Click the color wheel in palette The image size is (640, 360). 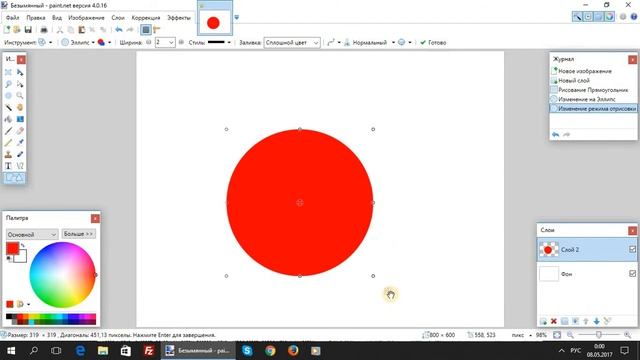click(x=62, y=275)
